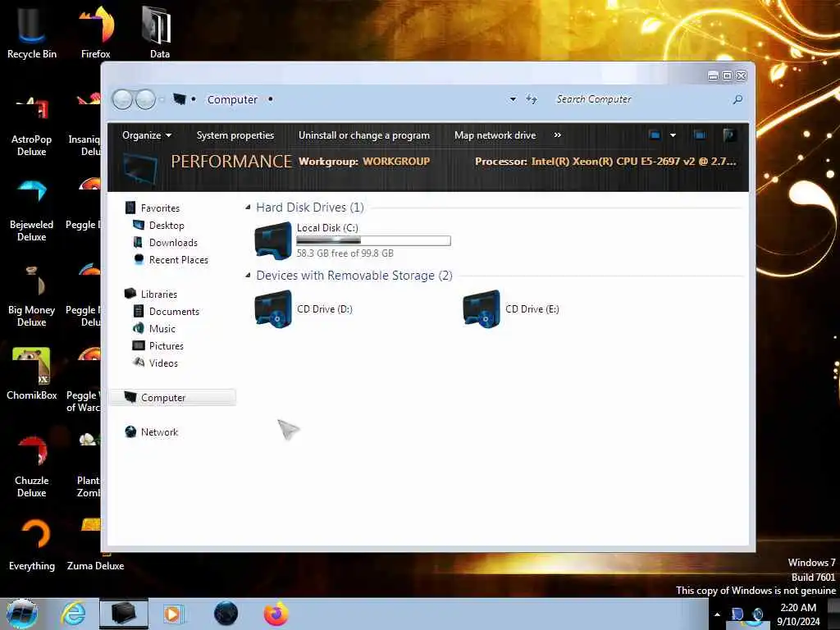Viewport: 840px width, 630px height.
Task: Click System properties in the toolbar
Action: [235, 135]
